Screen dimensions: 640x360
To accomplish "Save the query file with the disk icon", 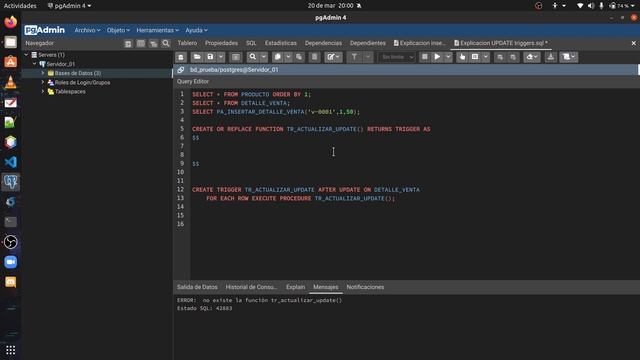I will (x=210, y=57).
